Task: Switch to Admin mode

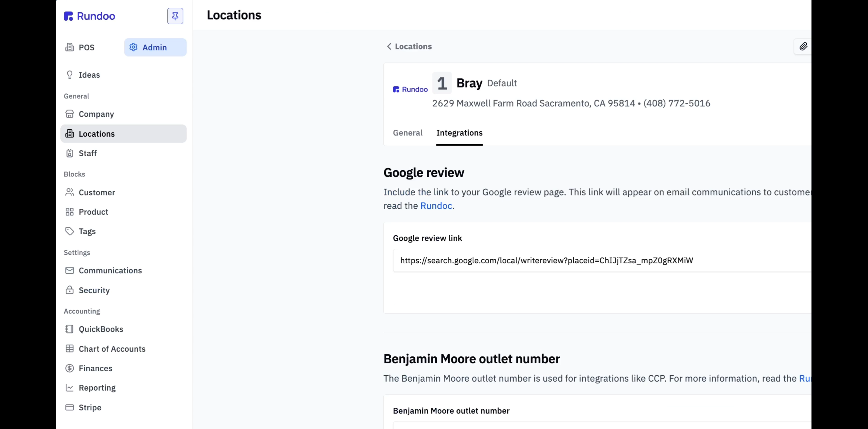Action: 155,47
